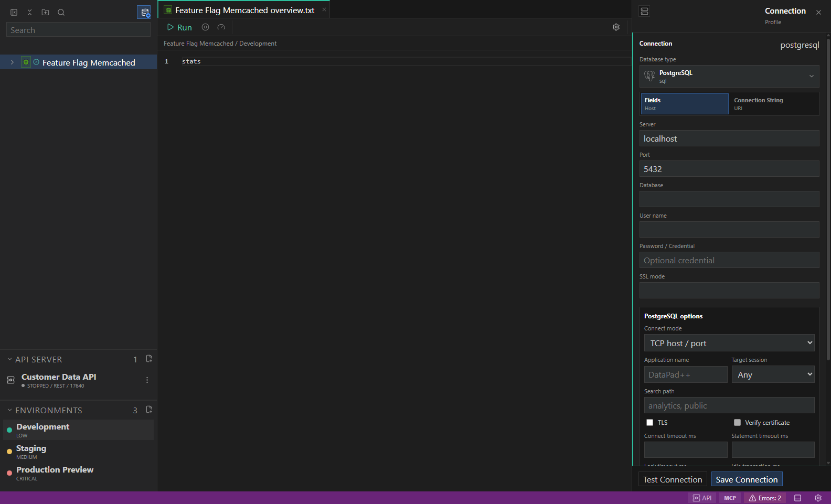Collapse the API SERVER section
The width and height of the screenshot is (831, 504).
(x=9, y=359)
